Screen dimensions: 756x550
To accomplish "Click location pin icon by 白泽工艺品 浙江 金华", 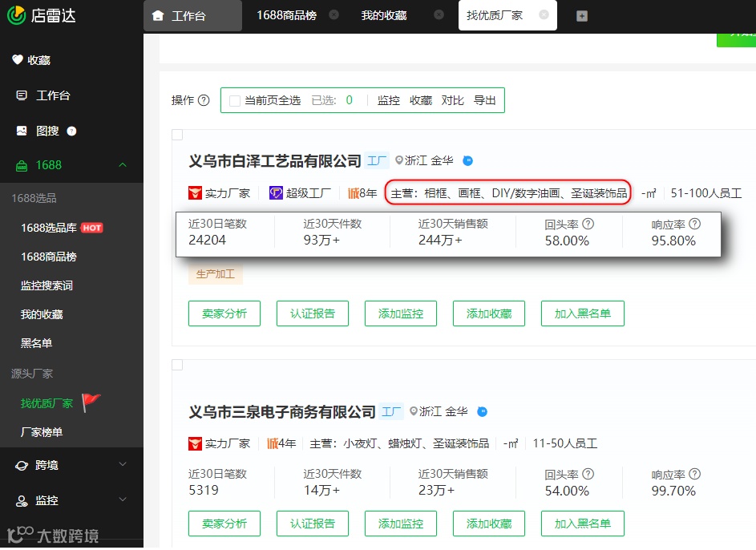I will pyautogui.click(x=399, y=160).
